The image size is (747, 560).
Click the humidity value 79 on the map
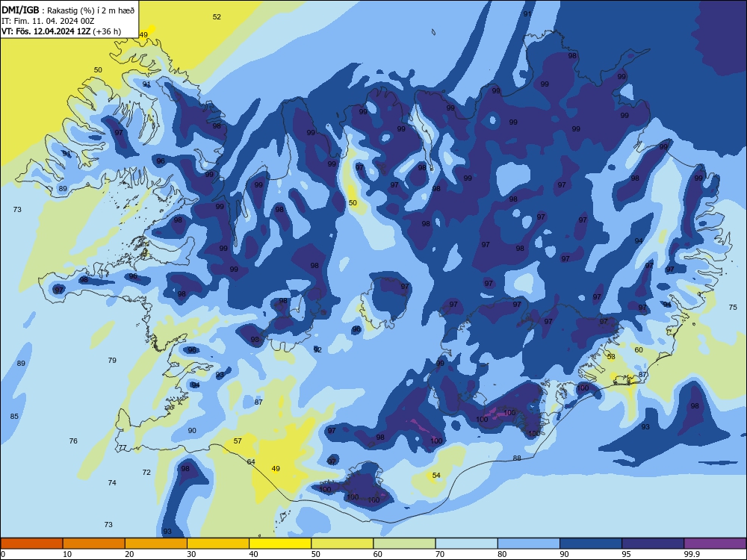pos(112,360)
